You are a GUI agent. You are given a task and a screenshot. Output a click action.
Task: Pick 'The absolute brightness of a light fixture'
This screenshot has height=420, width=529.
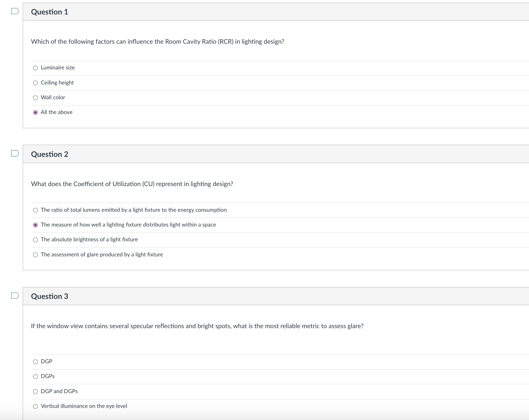tap(35, 240)
